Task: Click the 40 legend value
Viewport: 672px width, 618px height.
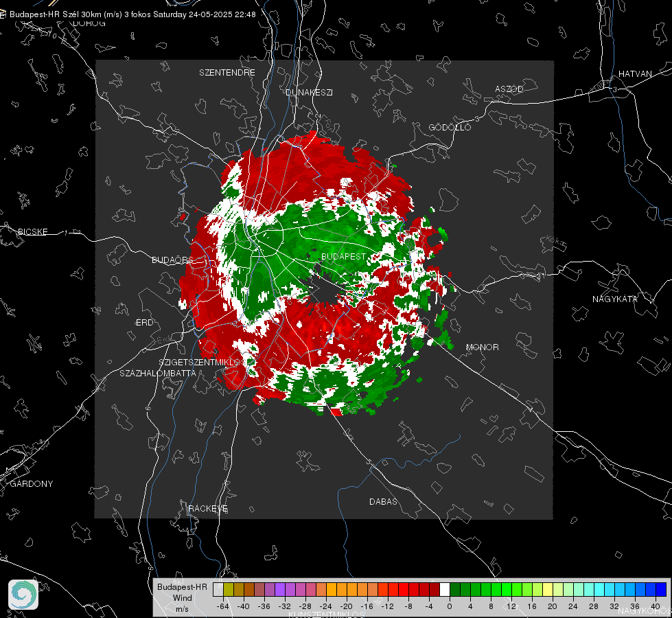Action: (656, 606)
